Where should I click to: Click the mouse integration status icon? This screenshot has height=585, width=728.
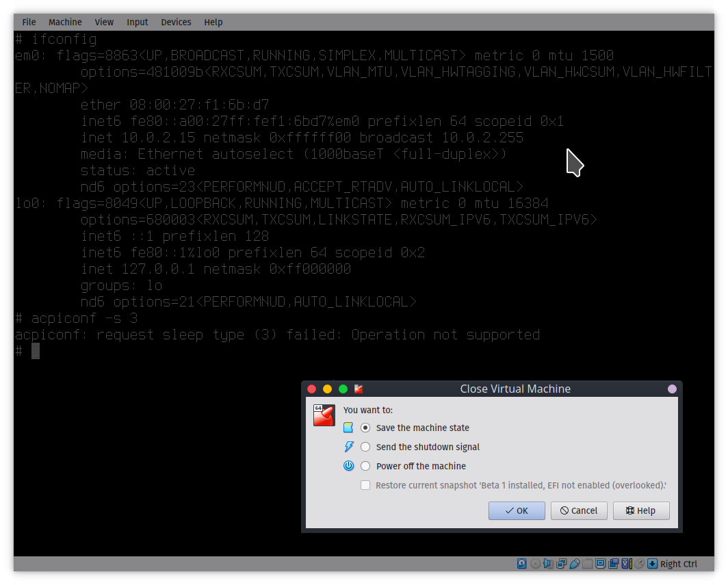click(x=640, y=564)
